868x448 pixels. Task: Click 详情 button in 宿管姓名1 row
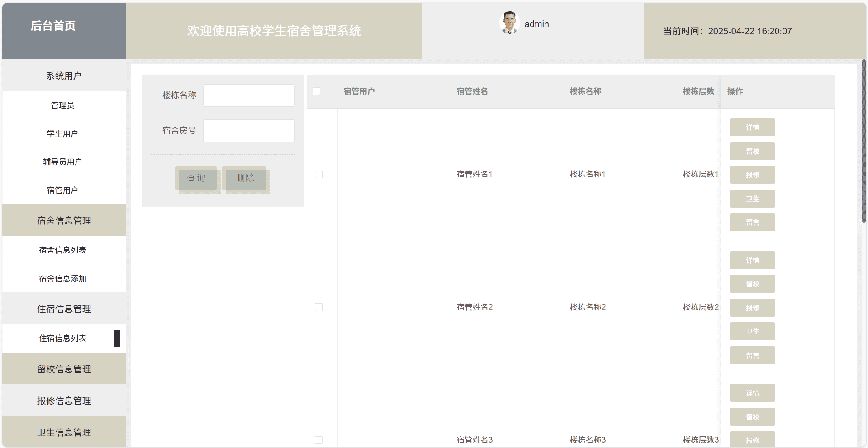(x=753, y=127)
